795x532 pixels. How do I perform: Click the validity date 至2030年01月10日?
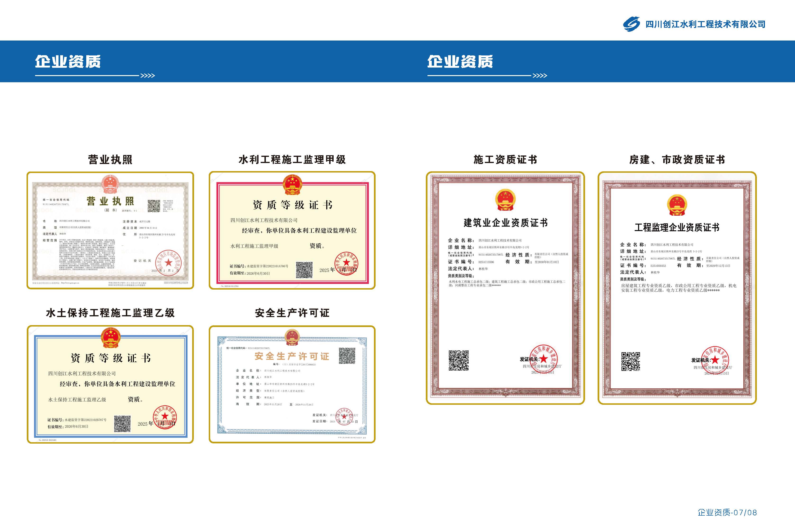(547, 262)
